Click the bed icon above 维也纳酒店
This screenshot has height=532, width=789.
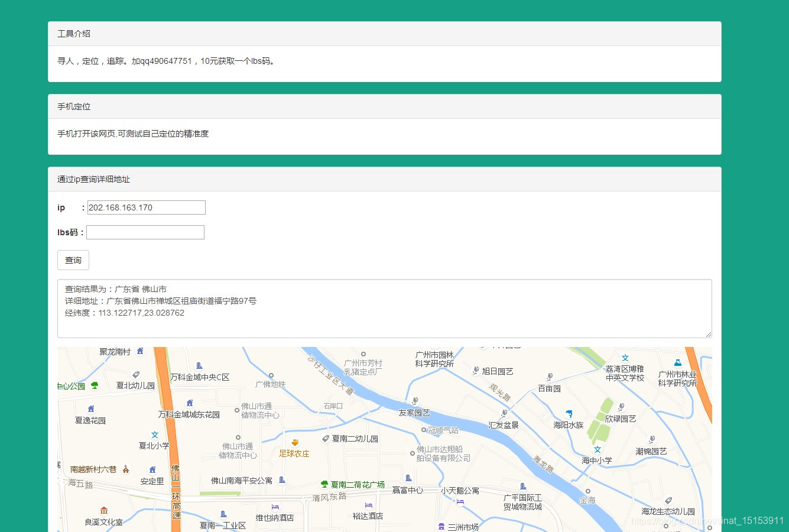coord(275,507)
